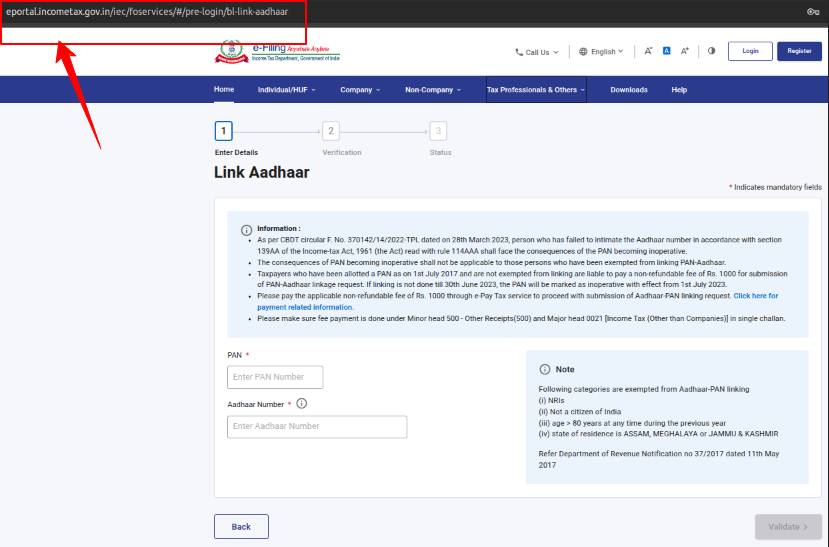Click the 'Aadhaar Number' field label
Image resolution: width=829 pixels, height=547 pixels.
(x=256, y=404)
